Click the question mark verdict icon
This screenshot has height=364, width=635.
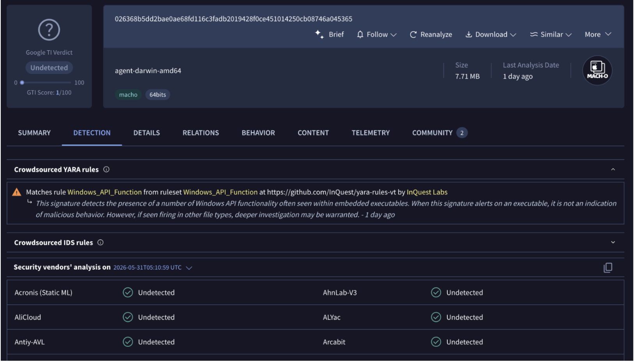tap(49, 30)
